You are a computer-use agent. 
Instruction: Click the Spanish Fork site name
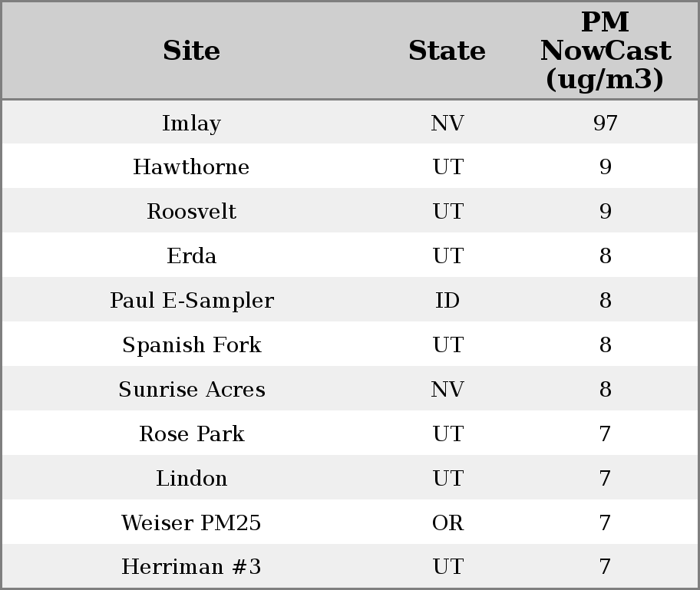(x=191, y=345)
